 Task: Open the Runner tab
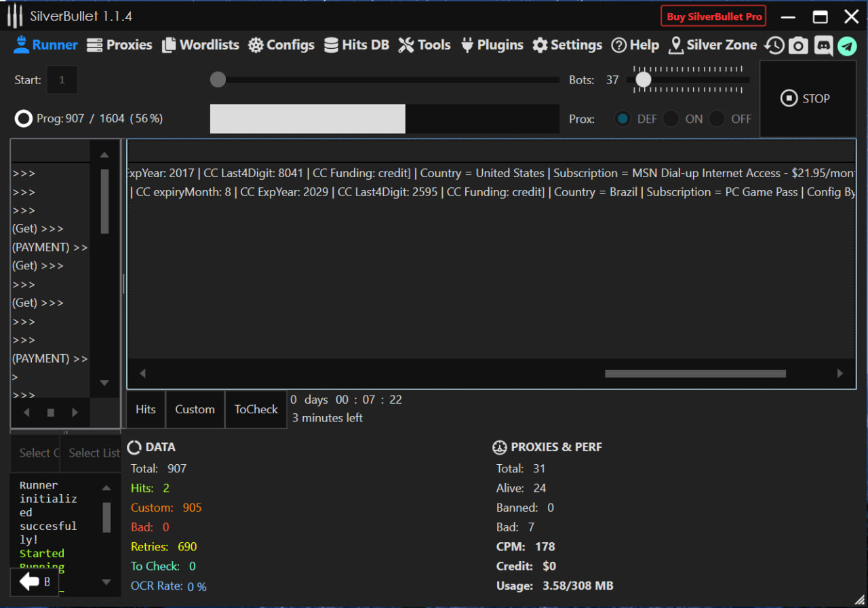(45, 45)
